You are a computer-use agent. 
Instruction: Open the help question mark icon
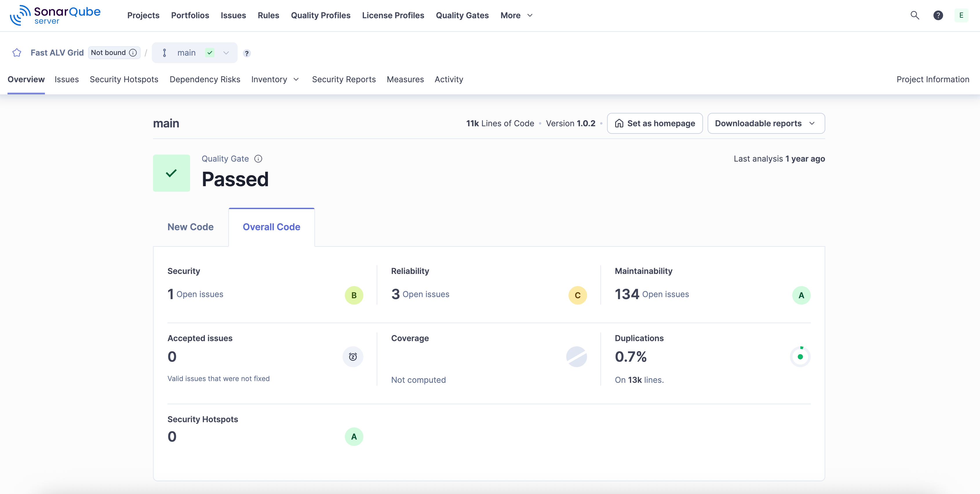pyautogui.click(x=938, y=15)
